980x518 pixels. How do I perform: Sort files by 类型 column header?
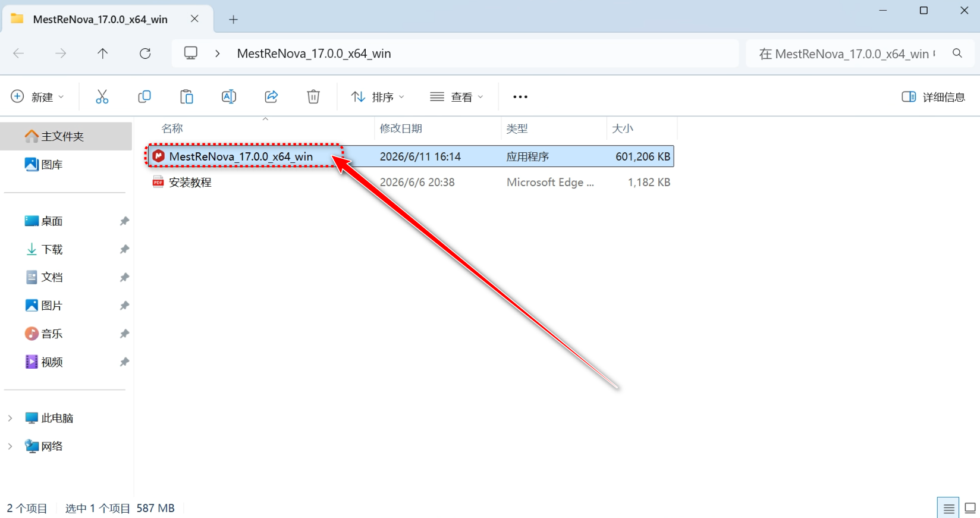[517, 128]
